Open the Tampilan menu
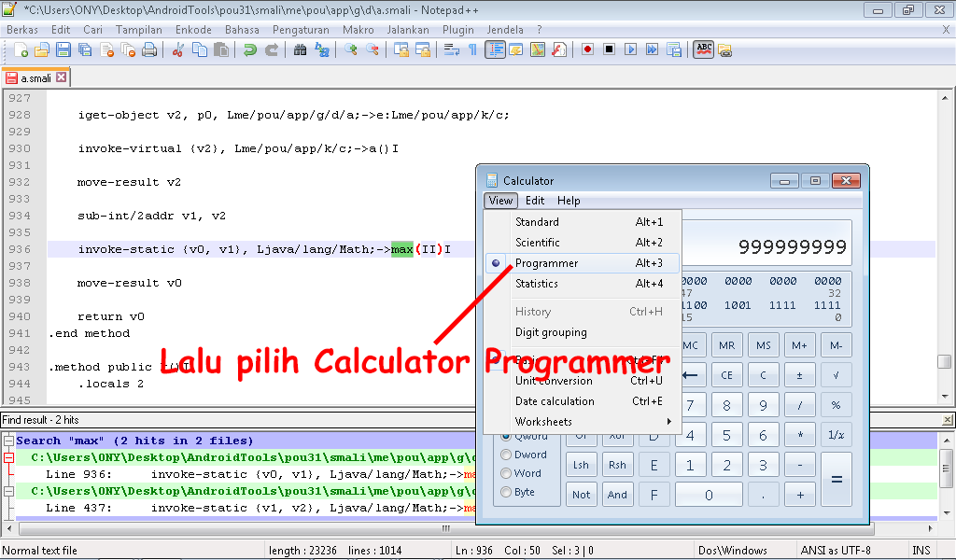The image size is (956, 560). [x=139, y=30]
